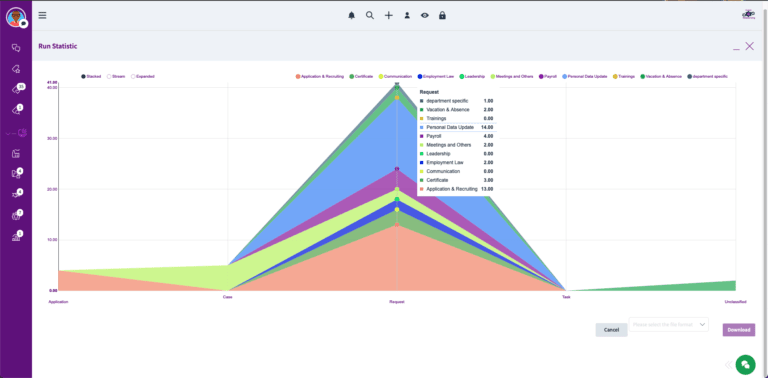Select the Expanded chart mode
768x378 pixels.
(x=143, y=76)
